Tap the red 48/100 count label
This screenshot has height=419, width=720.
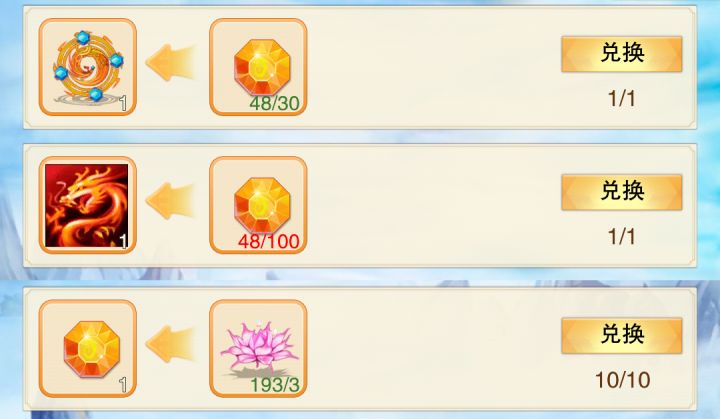269,241
